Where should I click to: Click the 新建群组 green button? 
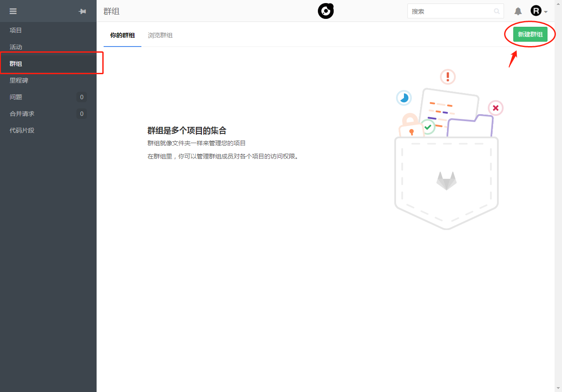530,34
